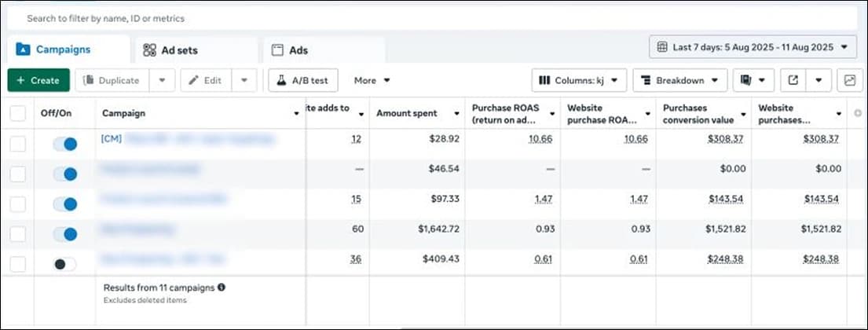The width and height of the screenshot is (868, 330).
Task: Turn on the $409.43 campaign toggle
Action: click(x=64, y=264)
